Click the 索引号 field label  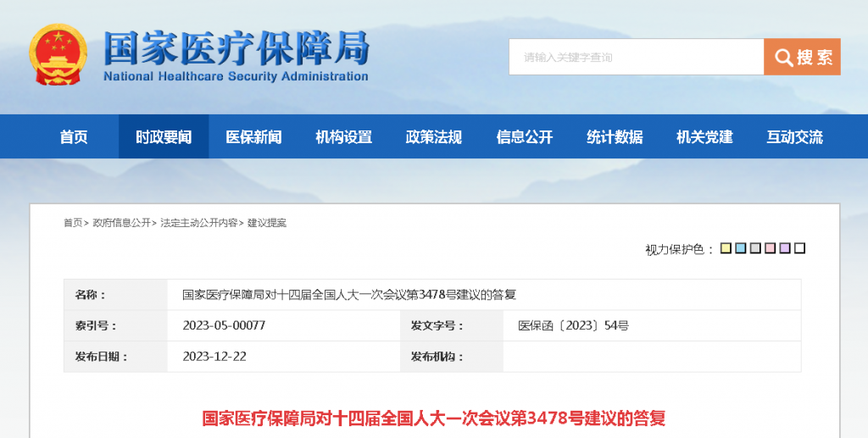[x=96, y=325]
